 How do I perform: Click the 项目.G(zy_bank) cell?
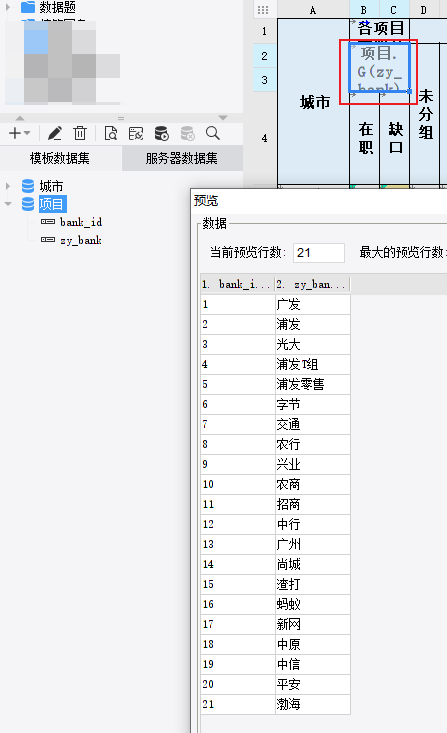pos(380,68)
